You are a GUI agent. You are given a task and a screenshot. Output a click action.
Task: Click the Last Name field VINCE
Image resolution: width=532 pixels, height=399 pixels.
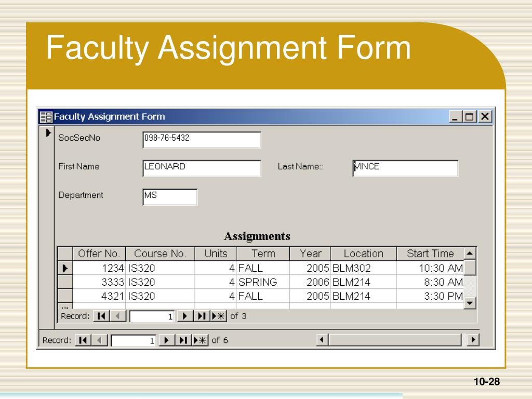pyautogui.click(x=405, y=168)
